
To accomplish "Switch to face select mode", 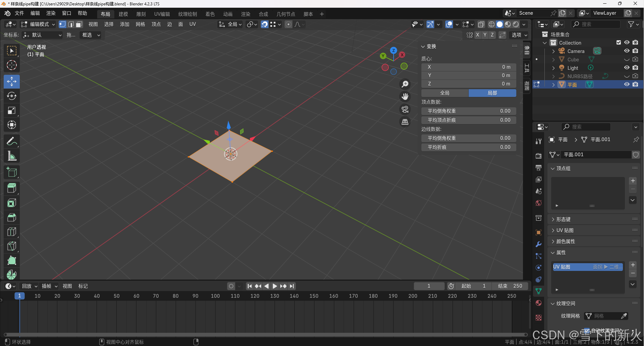I will [x=79, y=24].
